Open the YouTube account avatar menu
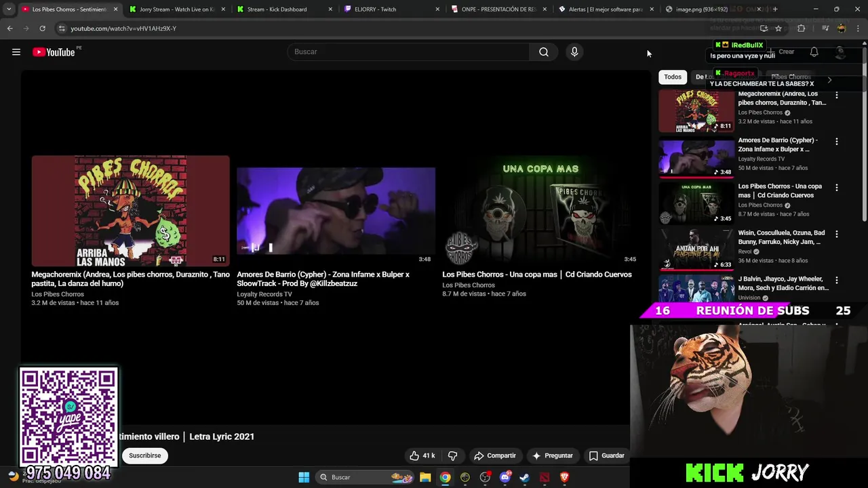The height and width of the screenshot is (488, 868). 841,52
